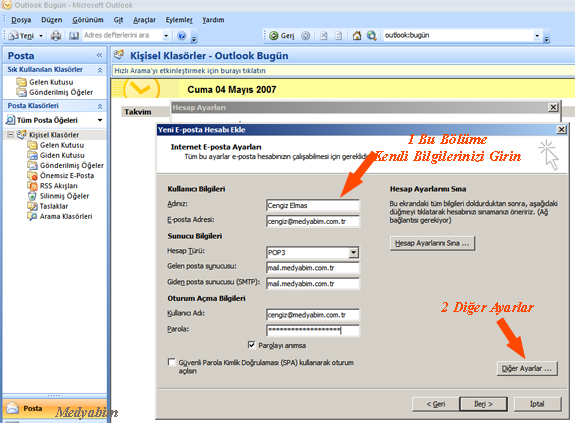Close the Yeni E-posta Hesabı Ekle dialog
This screenshot has height=423, width=575.
click(561, 129)
